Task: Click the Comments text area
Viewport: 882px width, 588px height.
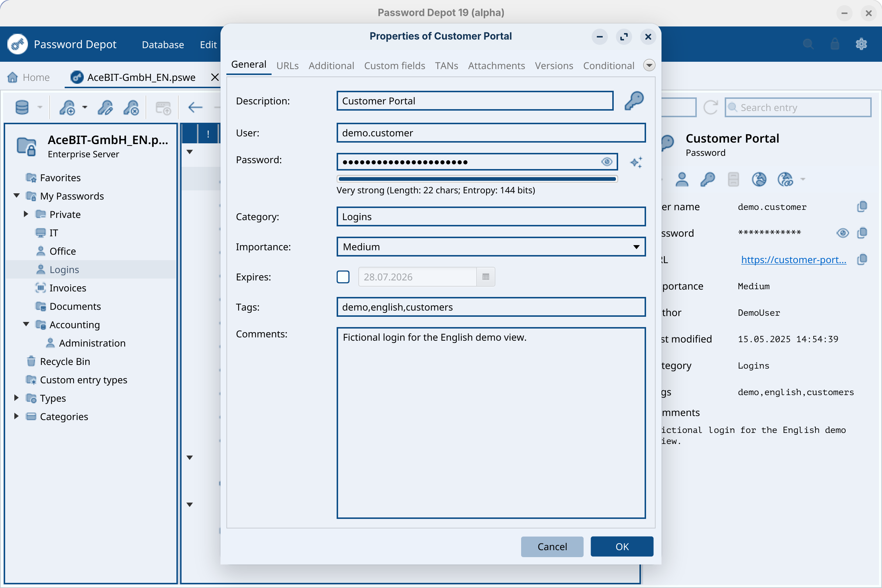Action: point(491,423)
